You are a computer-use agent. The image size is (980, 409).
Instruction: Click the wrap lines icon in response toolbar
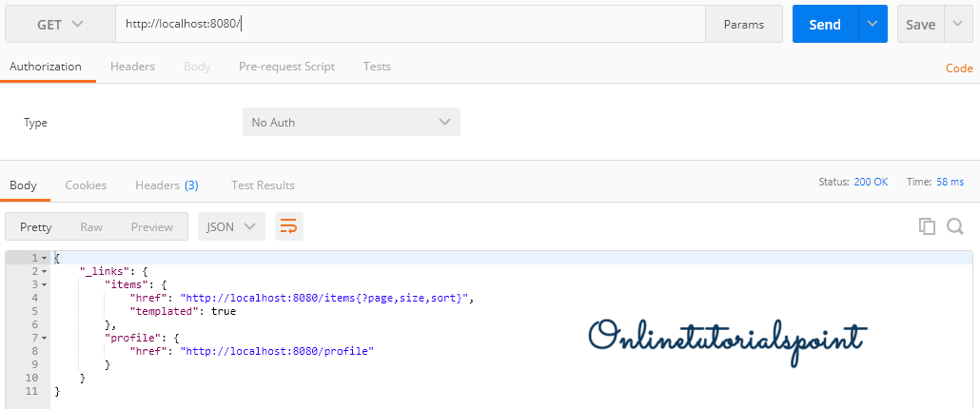point(288,226)
